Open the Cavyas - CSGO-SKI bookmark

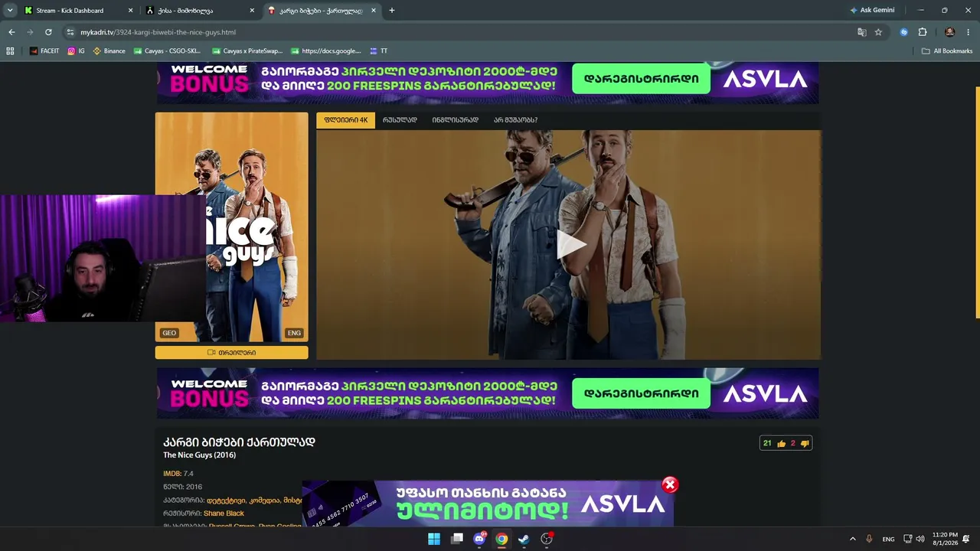pyautogui.click(x=167, y=51)
